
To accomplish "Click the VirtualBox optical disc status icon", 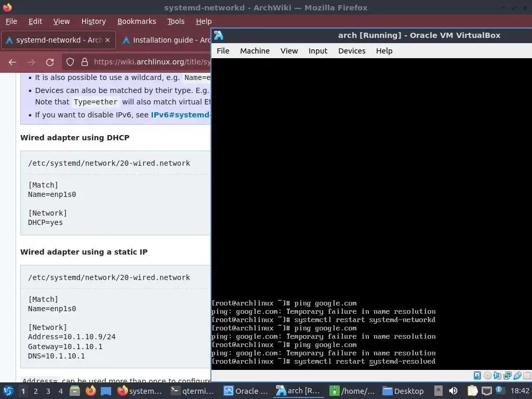I will click(x=487, y=375).
